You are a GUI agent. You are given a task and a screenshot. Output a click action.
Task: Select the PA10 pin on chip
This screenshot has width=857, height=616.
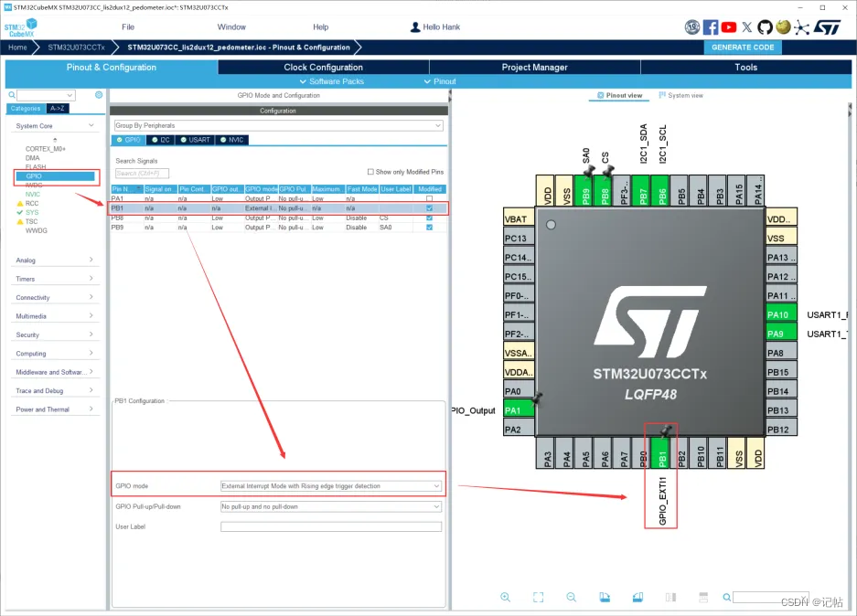tap(781, 314)
